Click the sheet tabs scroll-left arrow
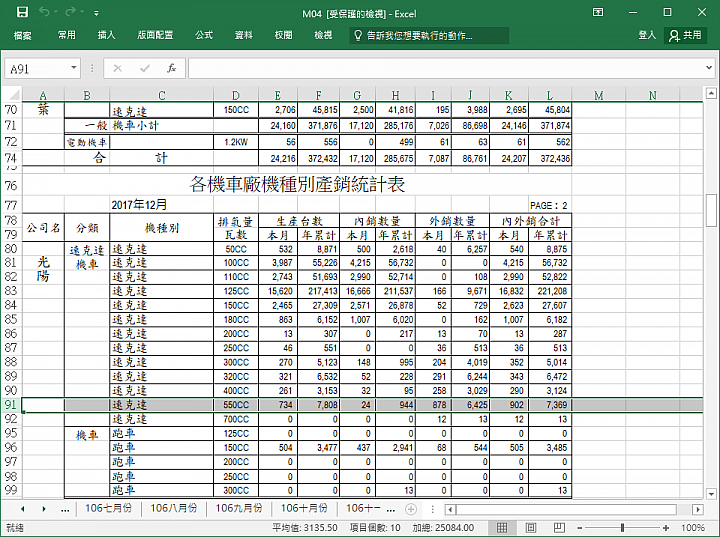720x537 pixels. point(22,509)
